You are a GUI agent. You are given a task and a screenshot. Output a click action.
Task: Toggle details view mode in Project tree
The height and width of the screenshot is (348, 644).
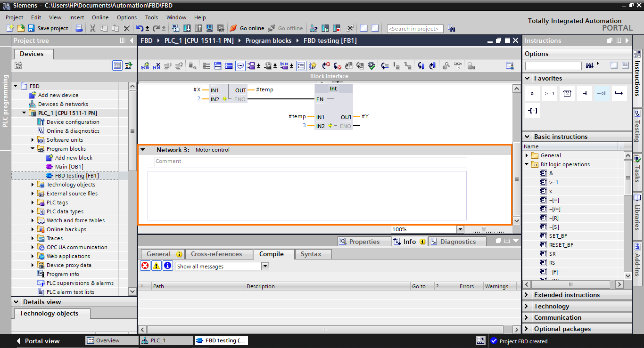click(x=117, y=65)
